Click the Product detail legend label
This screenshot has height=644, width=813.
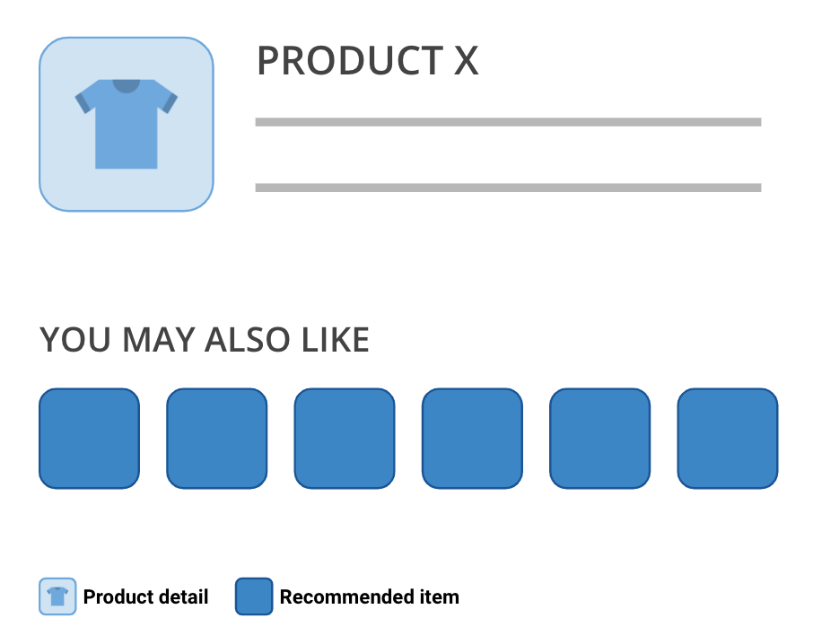click(145, 597)
